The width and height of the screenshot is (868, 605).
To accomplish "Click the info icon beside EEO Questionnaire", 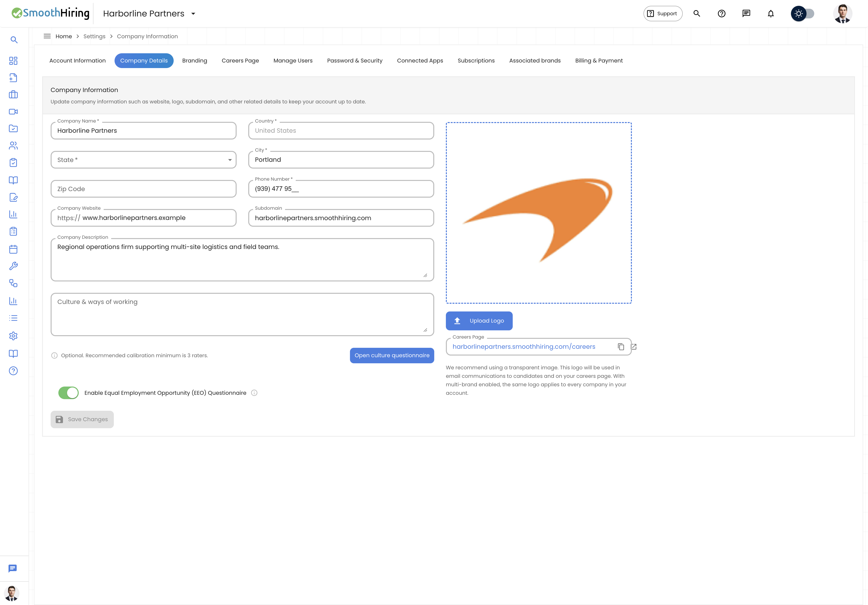I will pyautogui.click(x=255, y=393).
